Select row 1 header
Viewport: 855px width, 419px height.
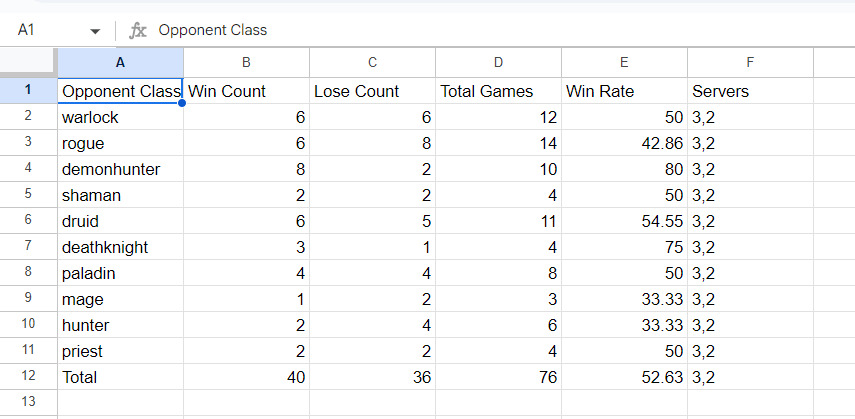pyautogui.click(x=28, y=90)
